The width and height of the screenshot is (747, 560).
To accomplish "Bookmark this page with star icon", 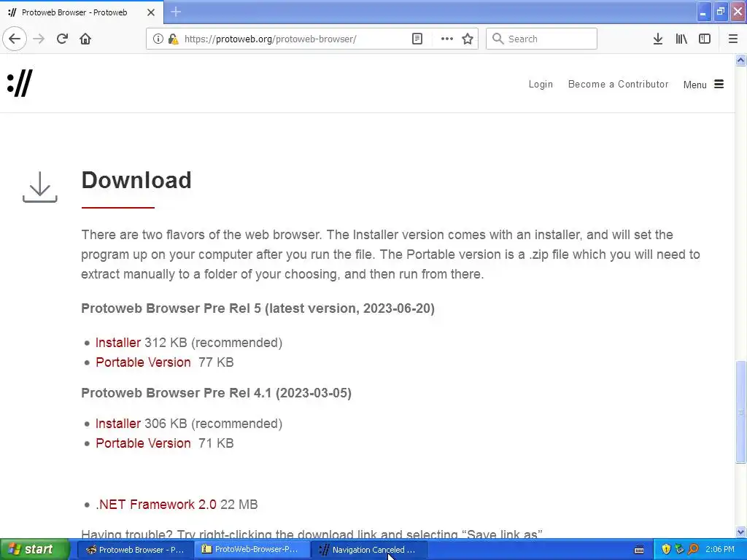I will (468, 39).
